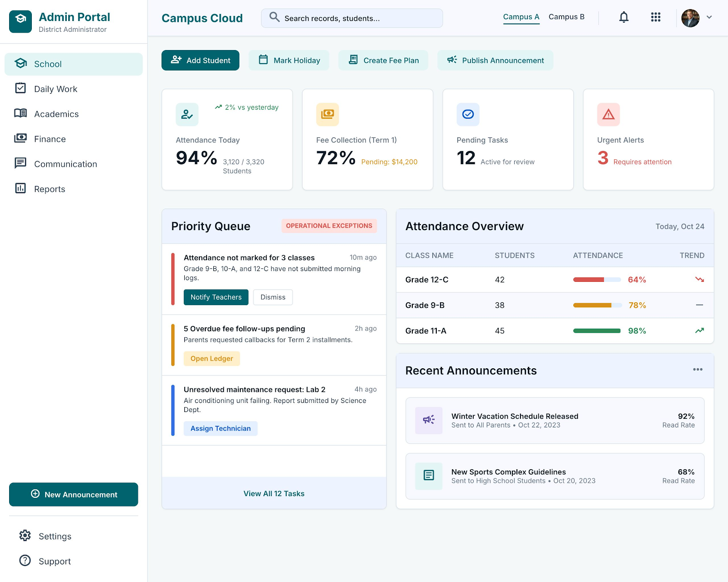Click the Fee Collection money icon
Screen dimensions: 728x582
pos(328,115)
